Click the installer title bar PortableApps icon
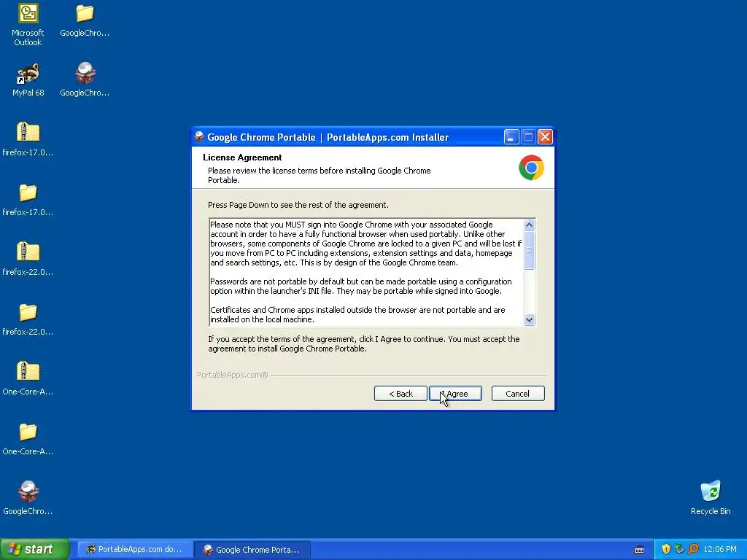This screenshot has height=560, width=747. click(x=199, y=137)
